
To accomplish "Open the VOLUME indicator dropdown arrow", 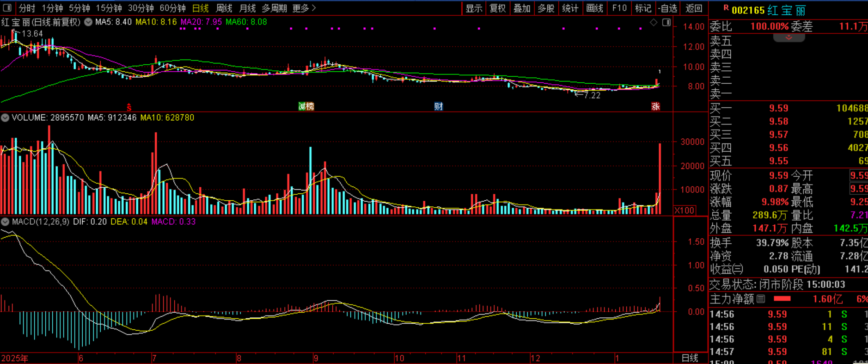I will click(x=5, y=118).
